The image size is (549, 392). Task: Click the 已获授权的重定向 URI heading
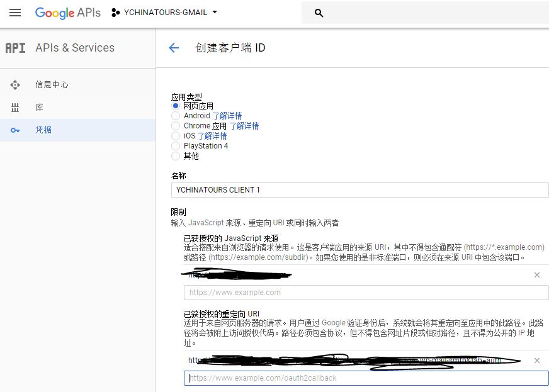click(x=222, y=313)
